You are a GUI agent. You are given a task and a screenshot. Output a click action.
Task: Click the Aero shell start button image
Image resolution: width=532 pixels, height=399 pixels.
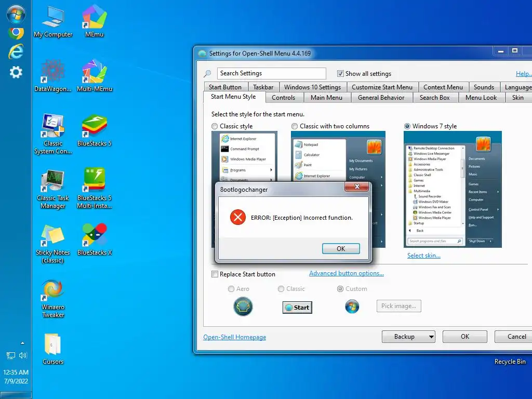tap(243, 307)
